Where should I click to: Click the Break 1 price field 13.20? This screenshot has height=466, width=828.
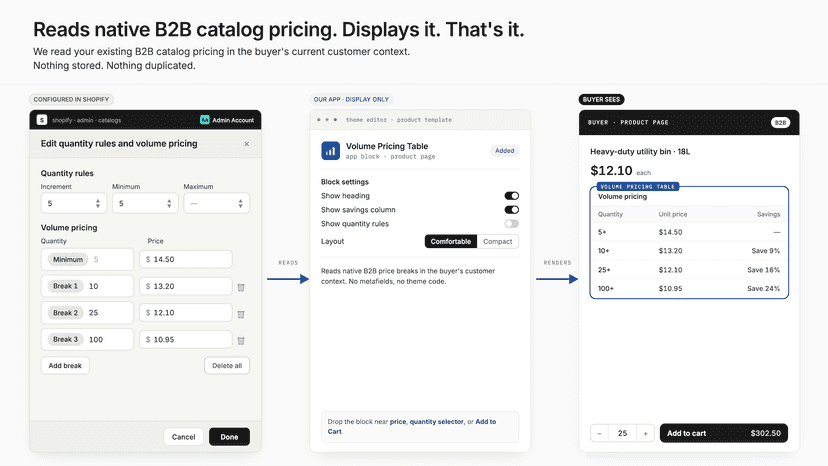[x=186, y=286]
